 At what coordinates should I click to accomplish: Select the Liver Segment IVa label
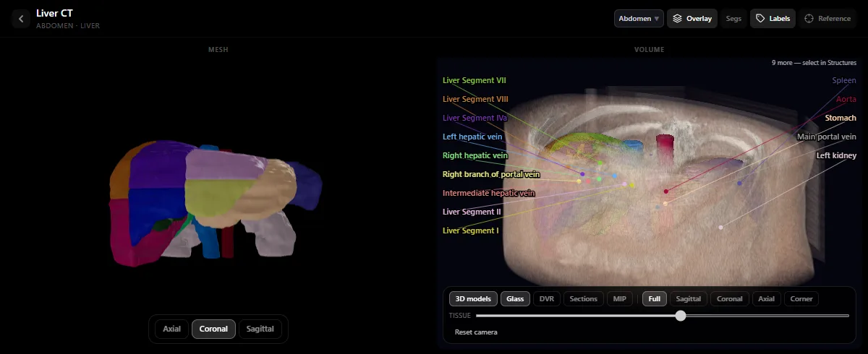(x=475, y=118)
